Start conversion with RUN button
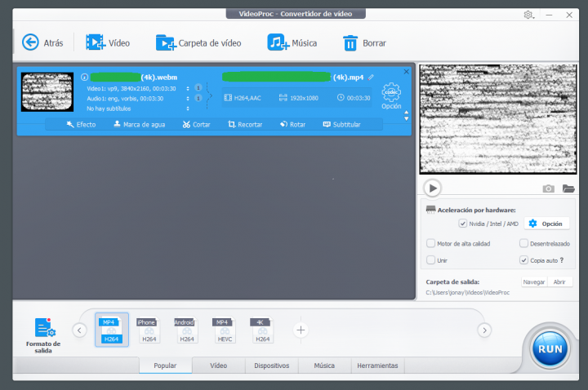 [x=550, y=348]
